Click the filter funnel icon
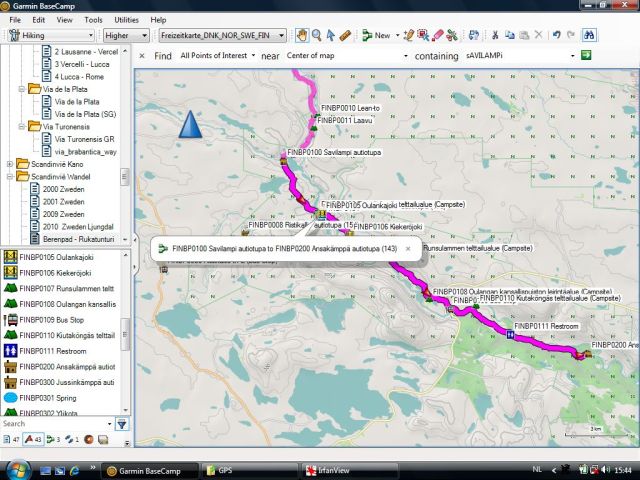This screenshot has width=640, height=480. click(122, 424)
